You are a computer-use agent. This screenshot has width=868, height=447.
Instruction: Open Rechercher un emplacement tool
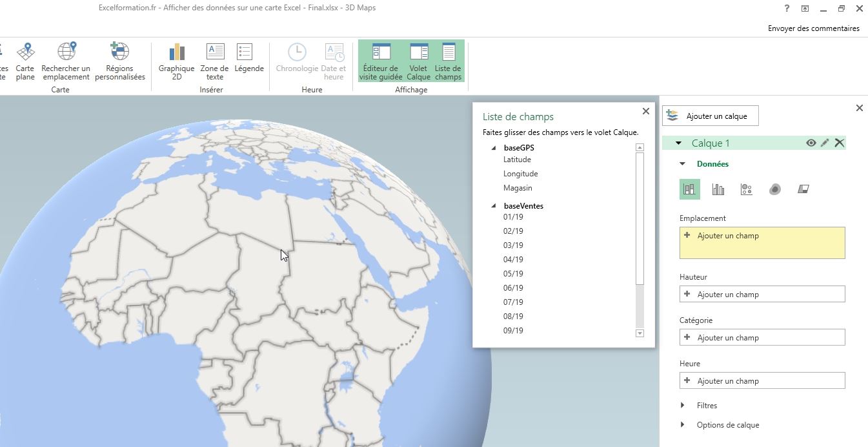point(66,61)
